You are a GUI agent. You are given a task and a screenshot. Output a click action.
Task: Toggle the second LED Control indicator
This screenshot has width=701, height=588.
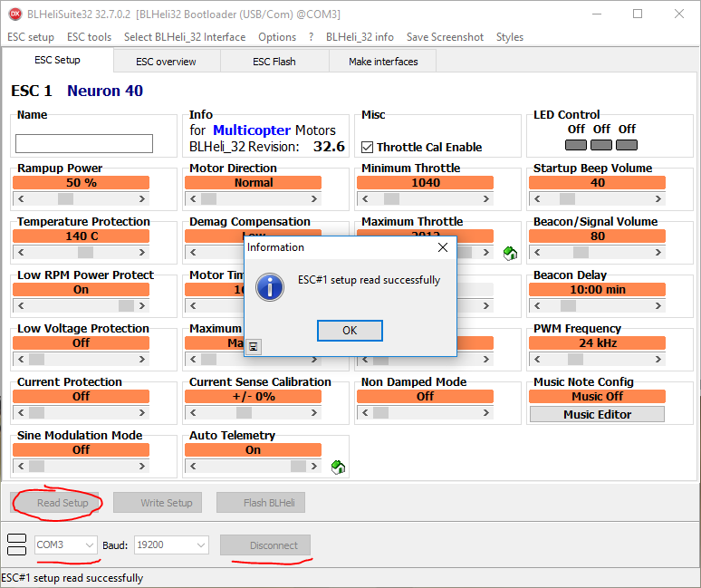coord(601,145)
